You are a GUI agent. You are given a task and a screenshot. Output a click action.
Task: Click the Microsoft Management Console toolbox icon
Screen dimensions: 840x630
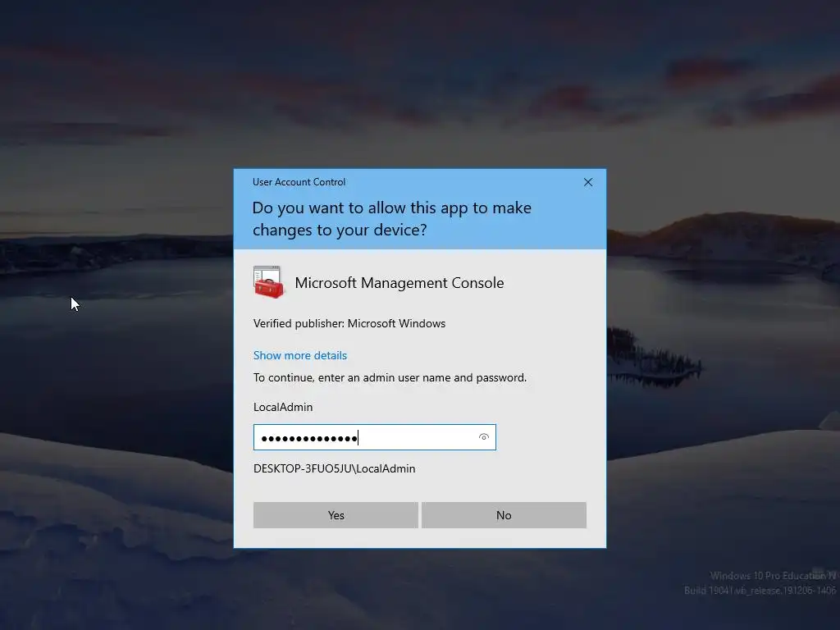coord(269,282)
